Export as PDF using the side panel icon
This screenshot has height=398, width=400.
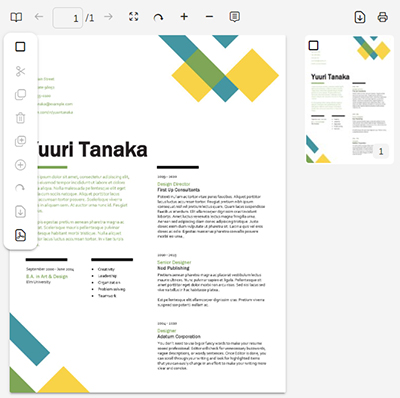click(20, 235)
